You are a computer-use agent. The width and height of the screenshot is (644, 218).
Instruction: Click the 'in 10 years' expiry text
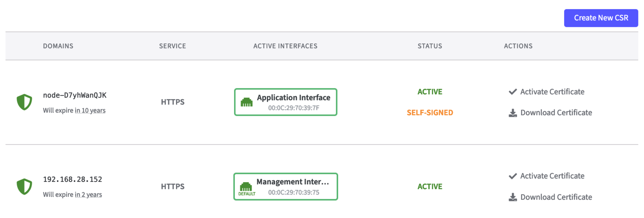(x=90, y=111)
